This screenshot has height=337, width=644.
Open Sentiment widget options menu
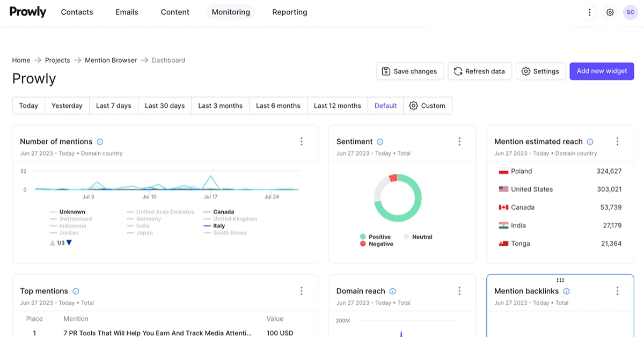tap(459, 142)
